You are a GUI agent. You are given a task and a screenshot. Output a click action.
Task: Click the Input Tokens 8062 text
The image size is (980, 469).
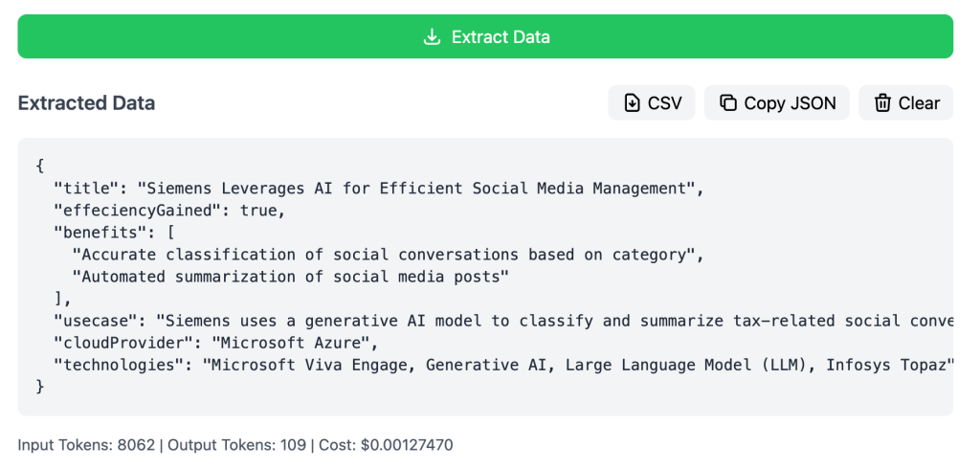[x=86, y=445]
